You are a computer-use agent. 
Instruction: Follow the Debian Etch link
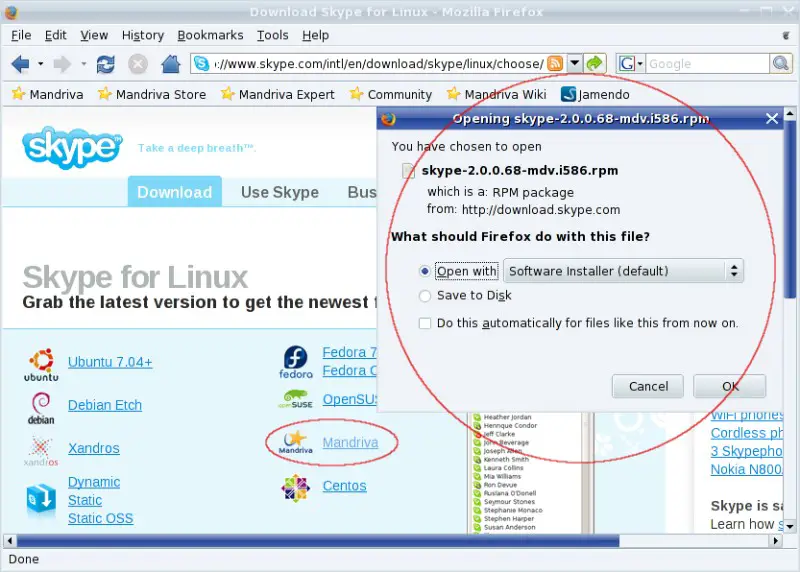(105, 405)
